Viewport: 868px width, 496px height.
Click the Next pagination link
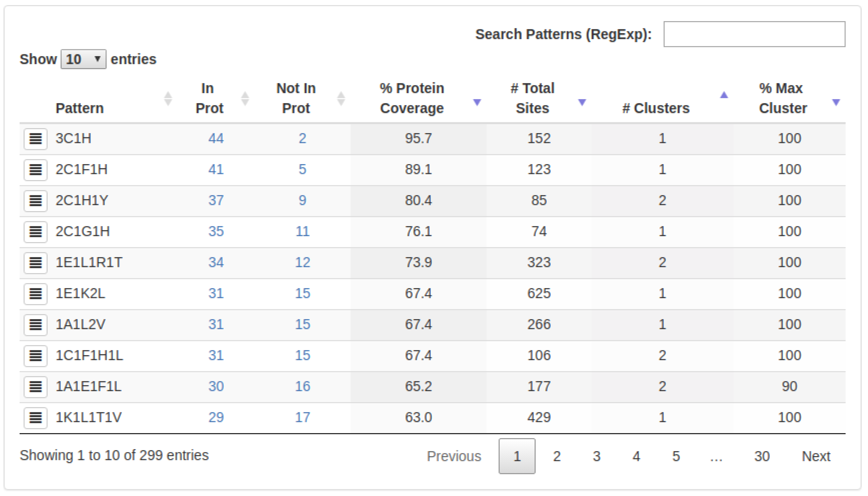(816, 456)
